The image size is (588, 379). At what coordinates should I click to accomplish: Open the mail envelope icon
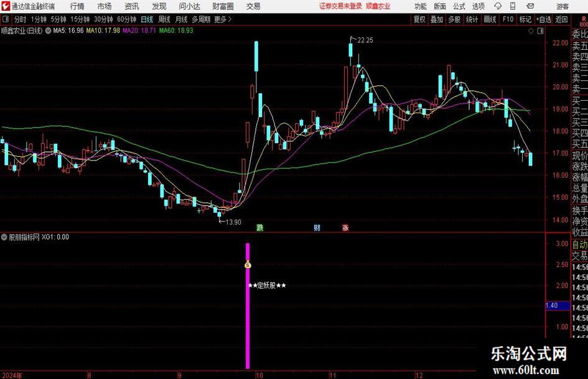click(x=530, y=6)
